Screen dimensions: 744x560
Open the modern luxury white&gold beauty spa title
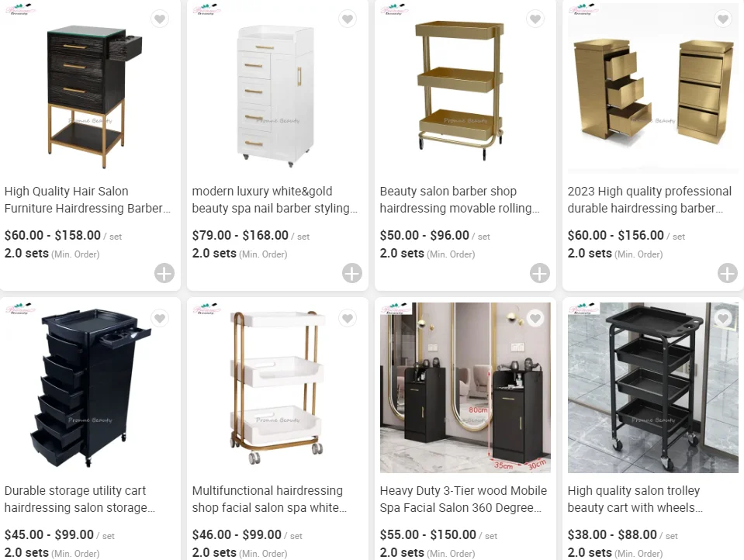(x=275, y=200)
